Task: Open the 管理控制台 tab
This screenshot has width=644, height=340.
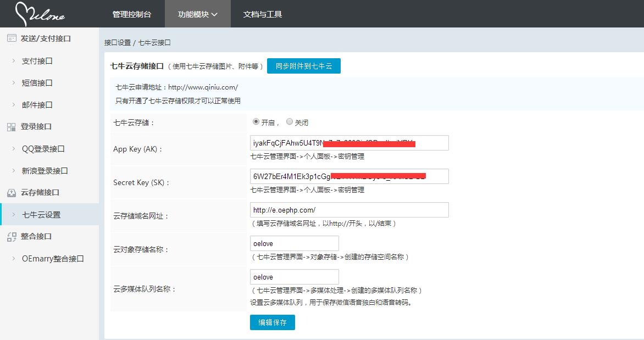Action: tap(131, 14)
